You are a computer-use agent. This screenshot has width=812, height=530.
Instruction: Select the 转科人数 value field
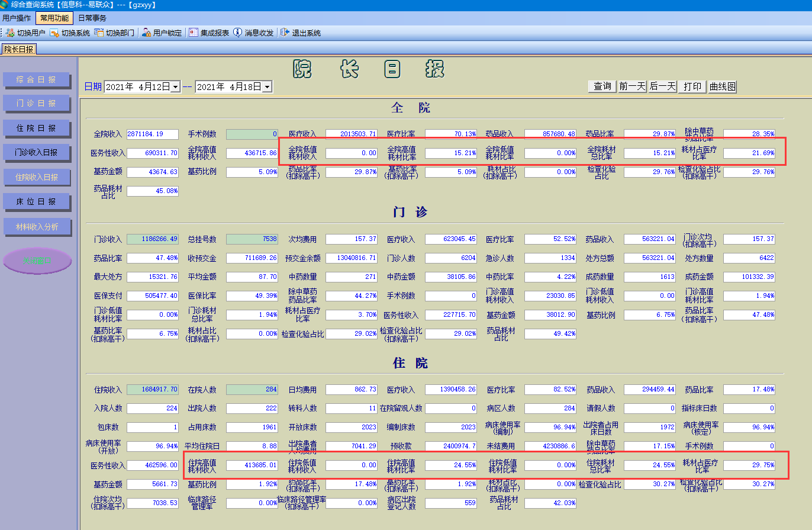click(352, 409)
